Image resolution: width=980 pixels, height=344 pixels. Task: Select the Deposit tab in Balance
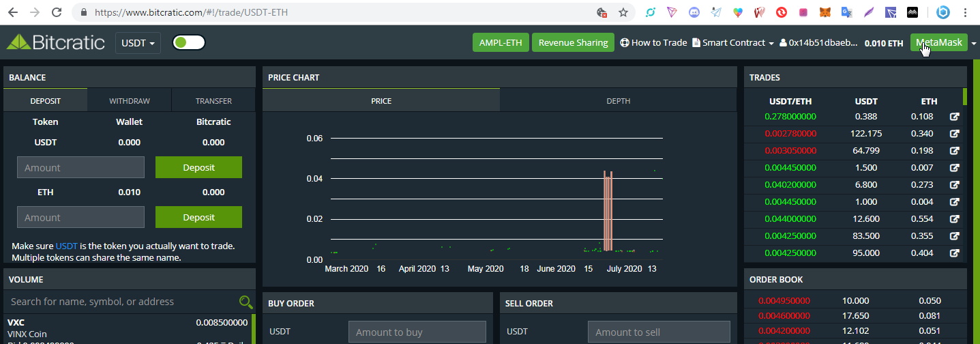pyautogui.click(x=45, y=100)
